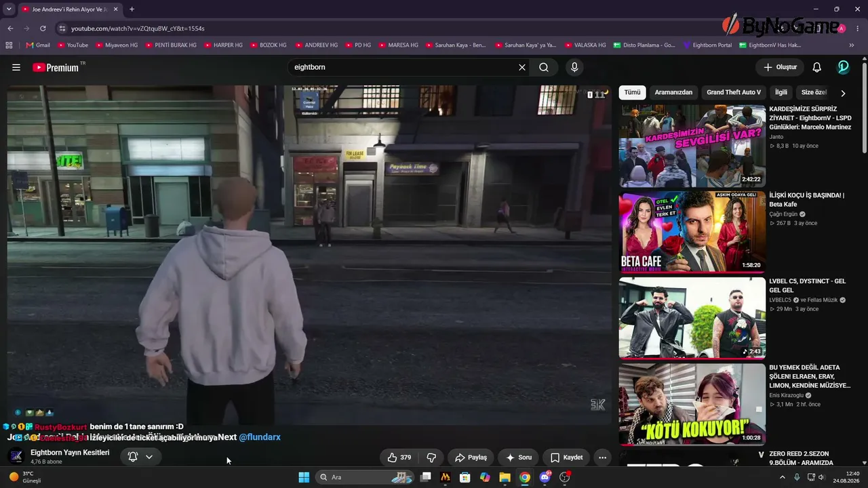
Task: Open the YouTube account avatar menu
Action: point(844,67)
